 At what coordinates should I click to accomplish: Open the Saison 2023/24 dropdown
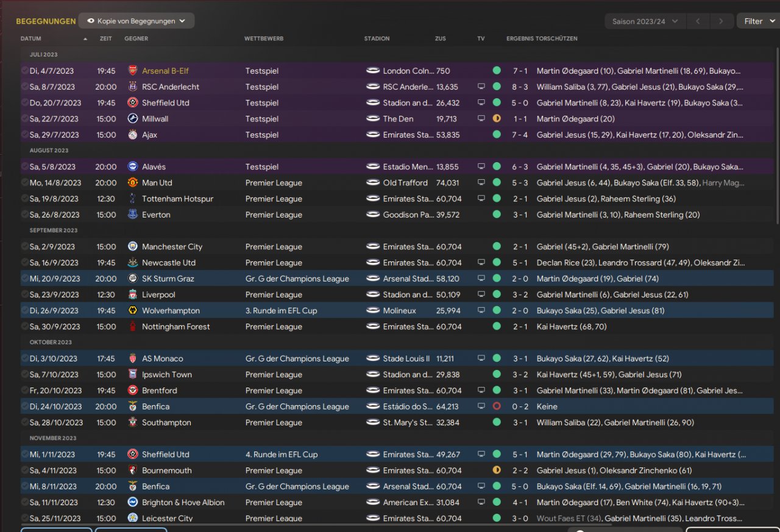coord(645,21)
